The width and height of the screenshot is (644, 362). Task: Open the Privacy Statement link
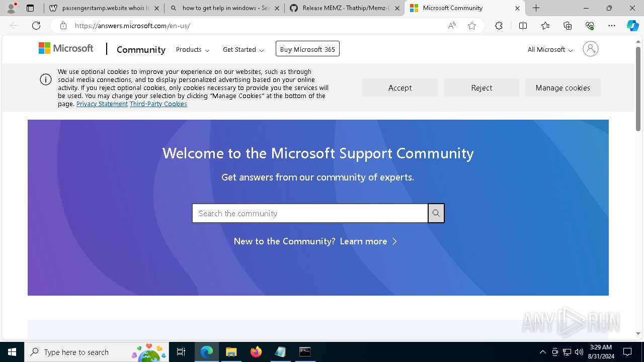tap(102, 104)
